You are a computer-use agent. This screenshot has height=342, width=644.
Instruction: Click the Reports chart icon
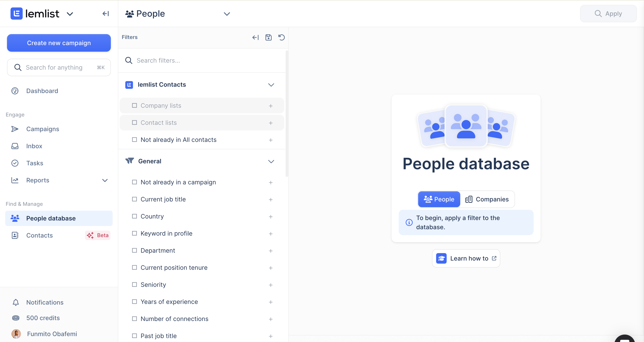[15, 180]
